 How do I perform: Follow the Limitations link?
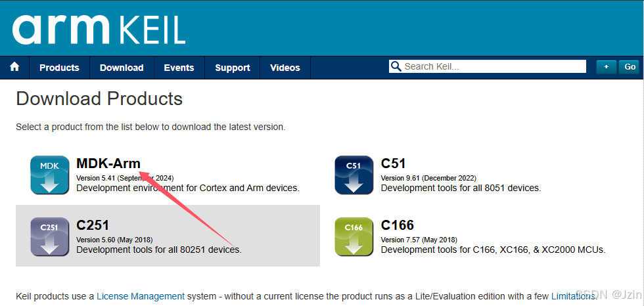(573, 296)
